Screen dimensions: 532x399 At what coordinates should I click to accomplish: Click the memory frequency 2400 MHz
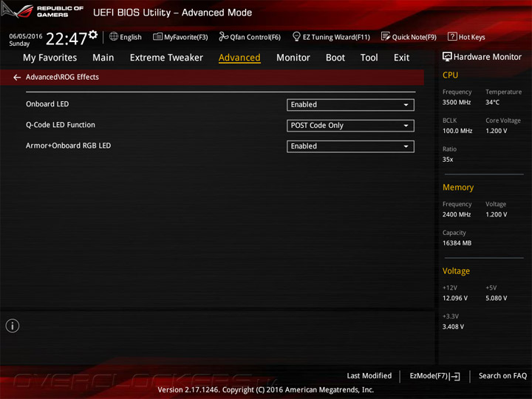point(457,214)
